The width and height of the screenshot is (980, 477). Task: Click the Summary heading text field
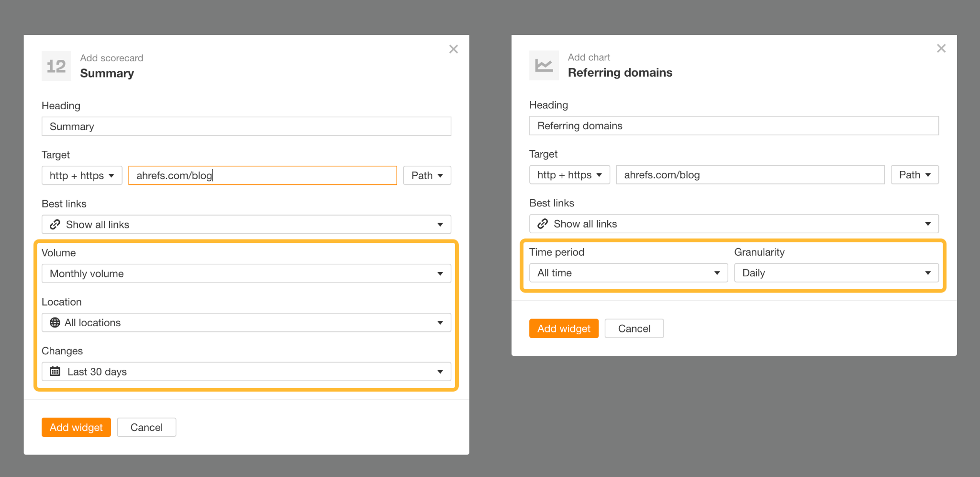[246, 126]
